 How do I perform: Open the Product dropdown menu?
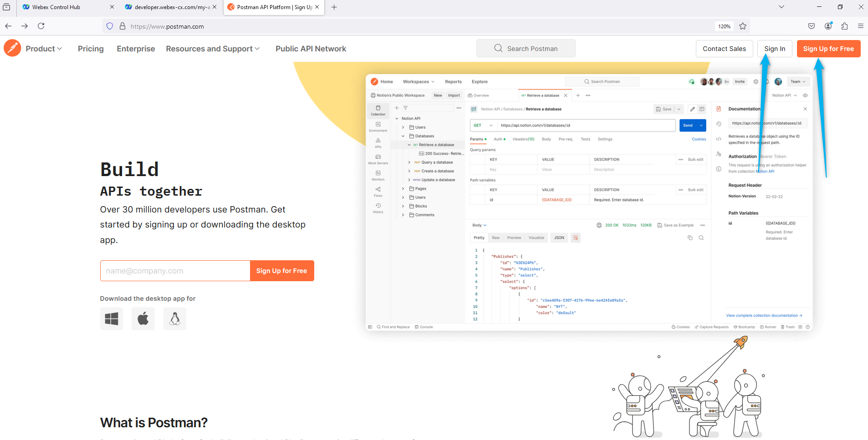[x=44, y=49]
